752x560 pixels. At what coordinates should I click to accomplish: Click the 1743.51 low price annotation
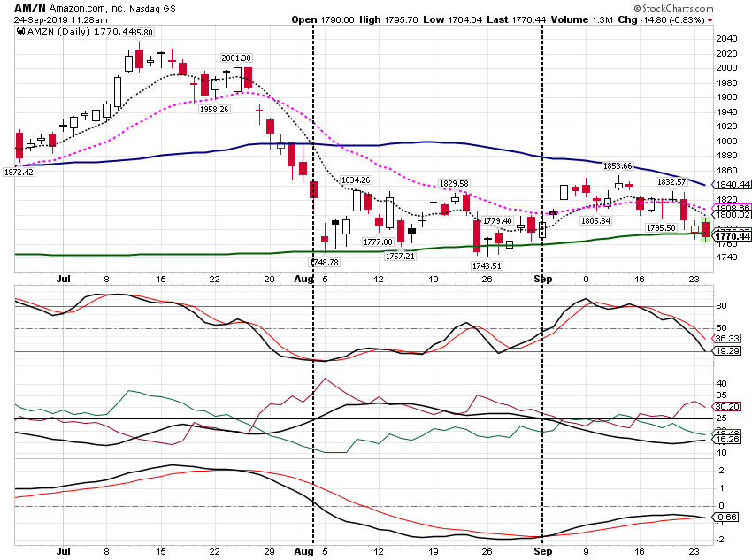point(487,265)
